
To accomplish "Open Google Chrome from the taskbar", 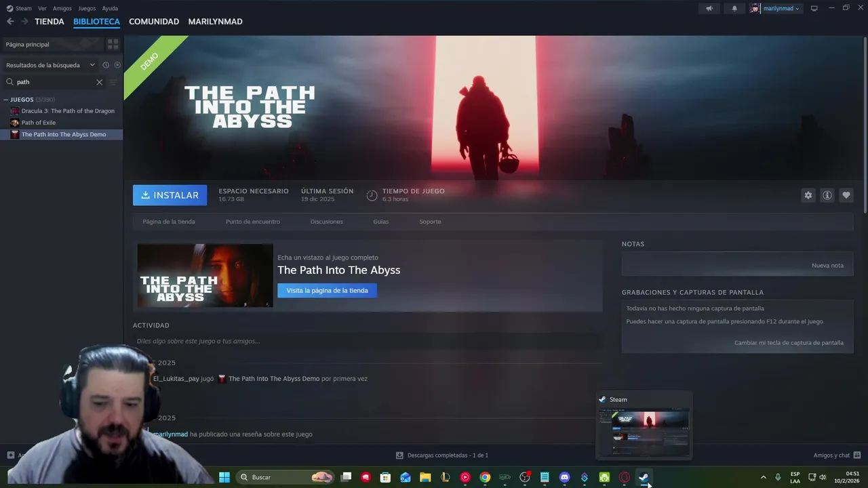I will point(485,477).
